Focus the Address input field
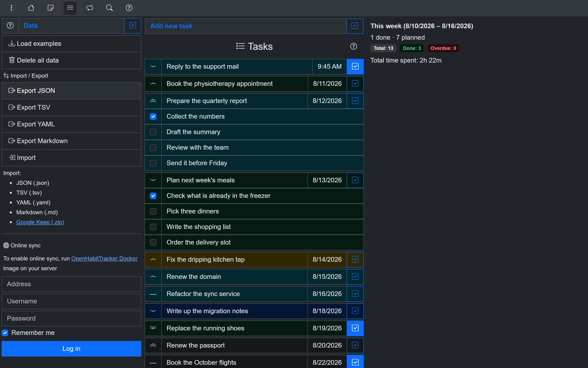The image size is (588, 368). (x=71, y=284)
